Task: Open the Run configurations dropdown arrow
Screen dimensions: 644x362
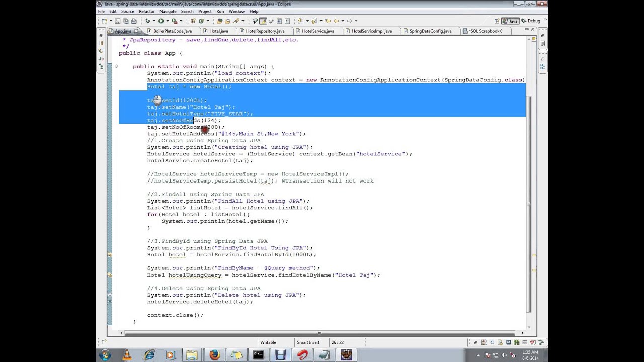Action: point(167,21)
